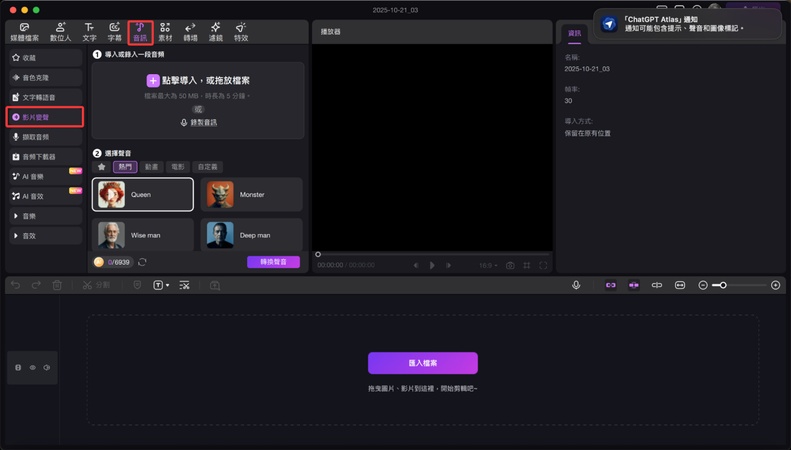The height and width of the screenshot is (450, 791).
Task: Click the 0/6939 credits counter
Action: (113, 262)
